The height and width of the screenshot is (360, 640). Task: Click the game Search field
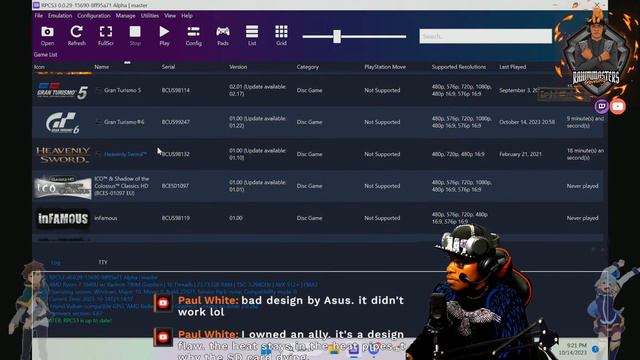[485, 36]
